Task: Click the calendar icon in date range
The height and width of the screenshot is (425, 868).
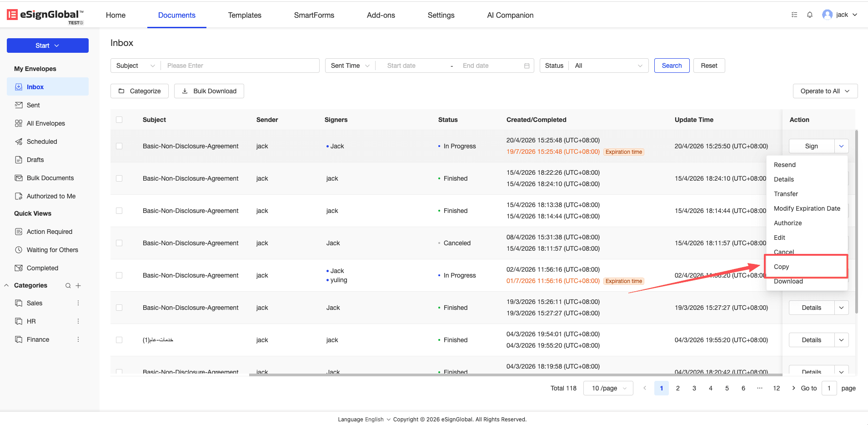Action: 527,66
